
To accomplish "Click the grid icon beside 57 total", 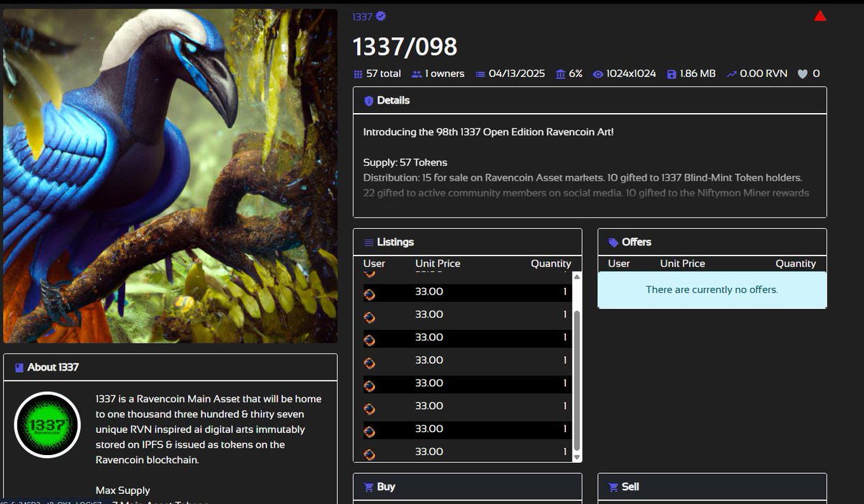I will click(358, 74).
